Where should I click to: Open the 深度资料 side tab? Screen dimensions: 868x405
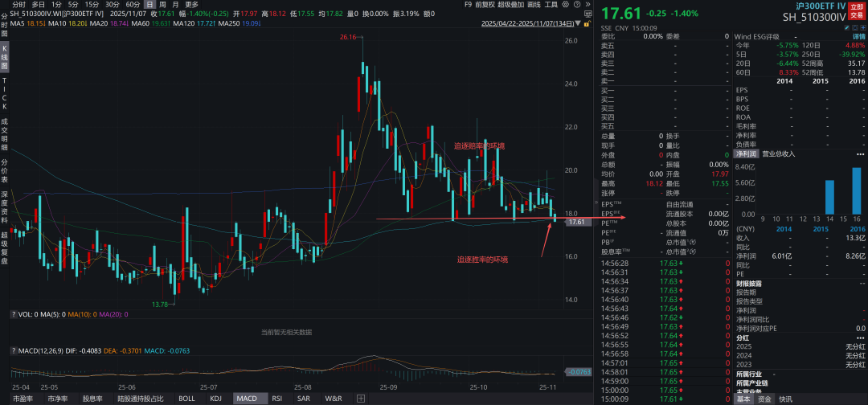[5, 207]
